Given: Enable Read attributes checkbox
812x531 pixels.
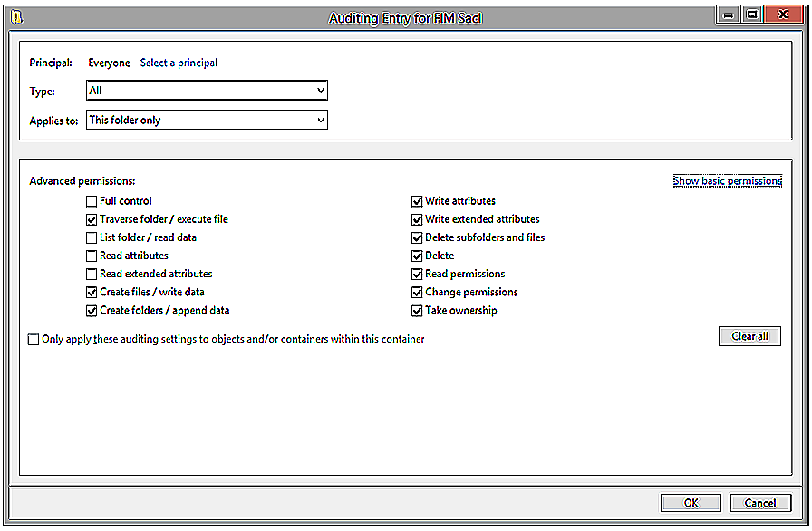Looking at the screenshot, I should 92,256.
